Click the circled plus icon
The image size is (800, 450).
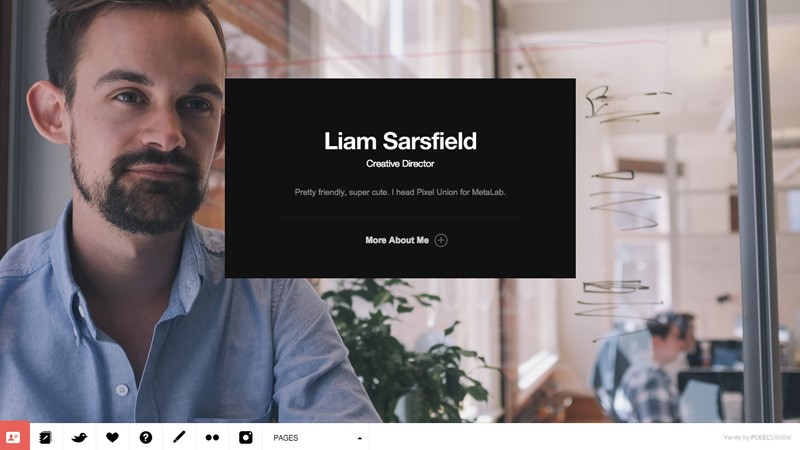441,240
